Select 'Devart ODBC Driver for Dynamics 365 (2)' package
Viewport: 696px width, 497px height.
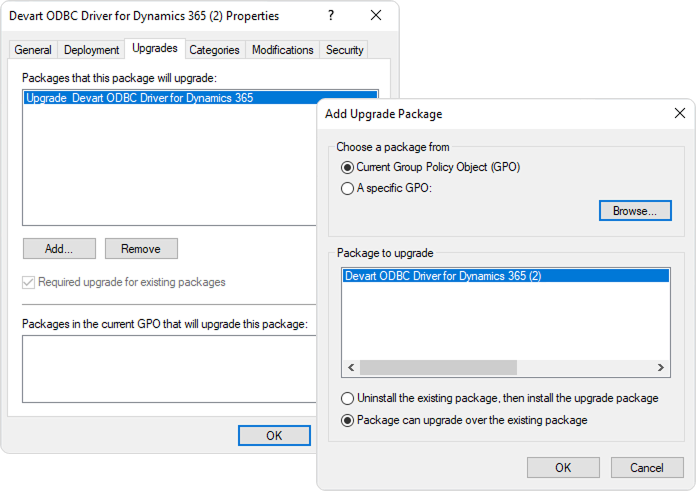(506, 276)
